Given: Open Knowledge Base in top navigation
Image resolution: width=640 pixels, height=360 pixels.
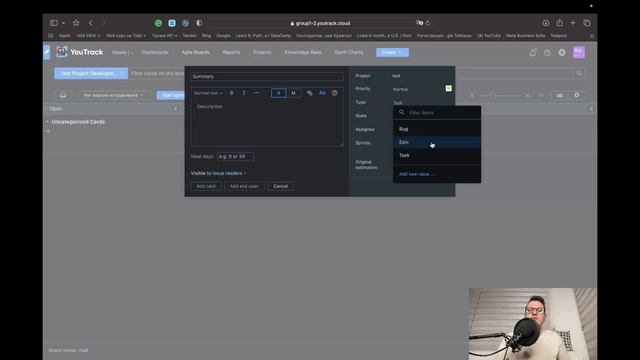Looking at the screenshot, I should click(x=303, y=52).
